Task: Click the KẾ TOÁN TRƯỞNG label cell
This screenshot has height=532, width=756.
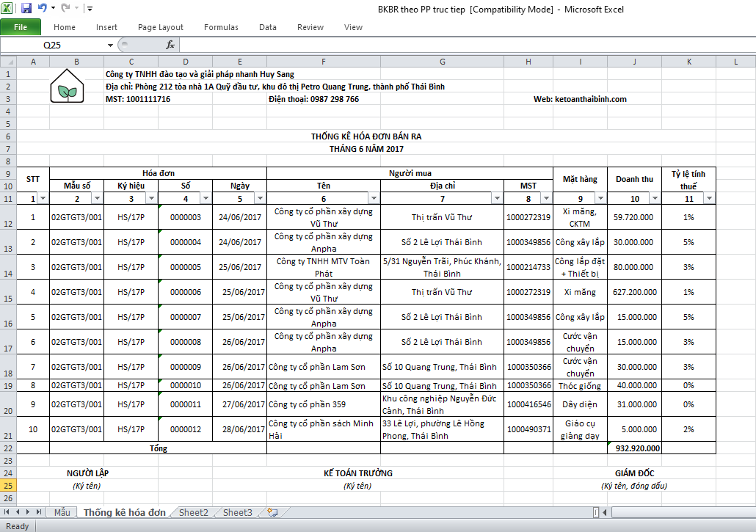Action: point(357,473)
